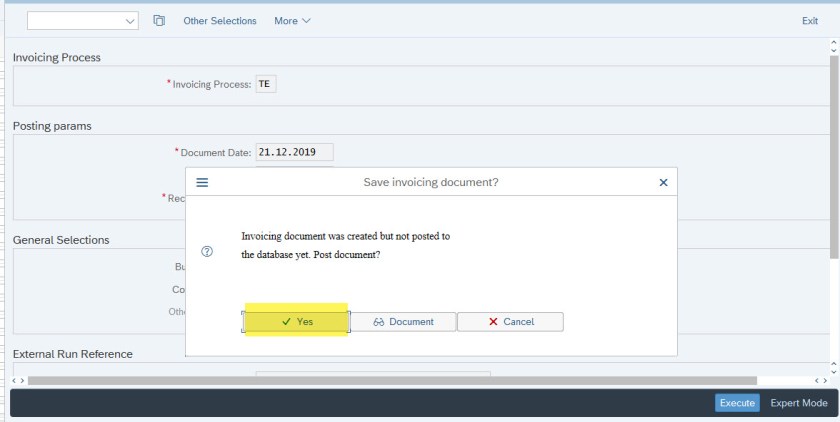Confirm posting with the Yes button

[x=297, y=321]
